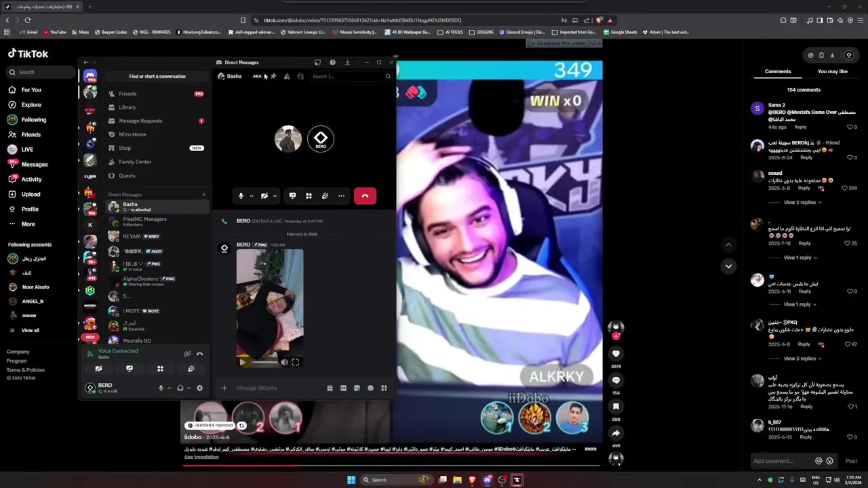This screenshot has width=868, height=488.
Task: Click the video progress bar in Discord message
Action: pos(264,363)
